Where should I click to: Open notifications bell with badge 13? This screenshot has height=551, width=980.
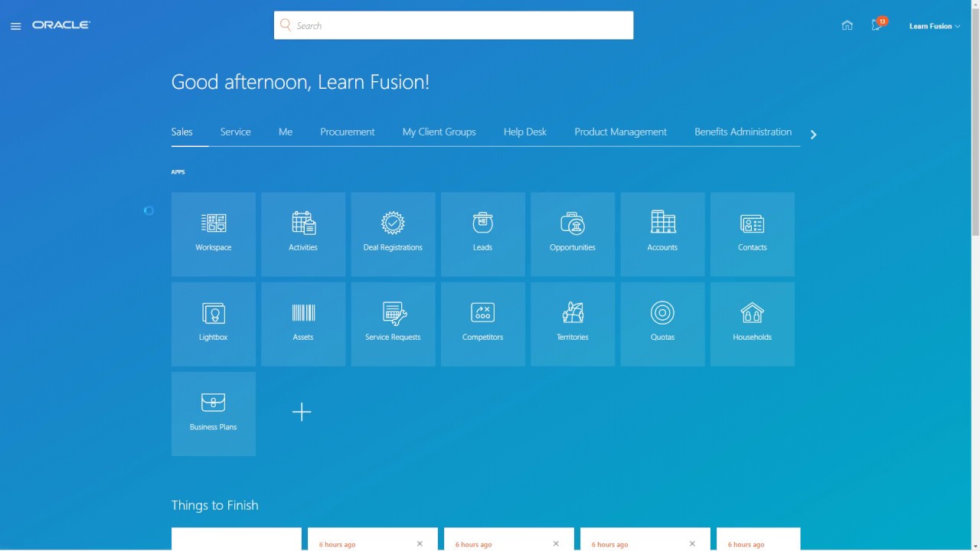click(878, 24)
